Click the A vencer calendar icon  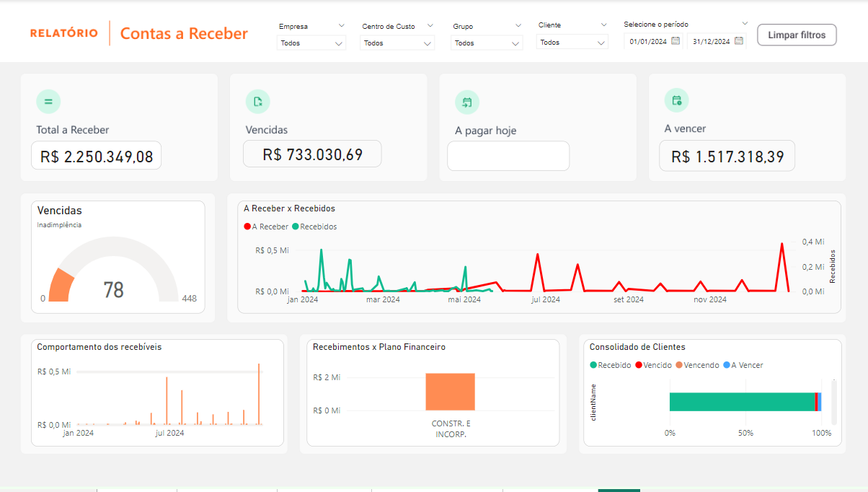click(676, 100)
